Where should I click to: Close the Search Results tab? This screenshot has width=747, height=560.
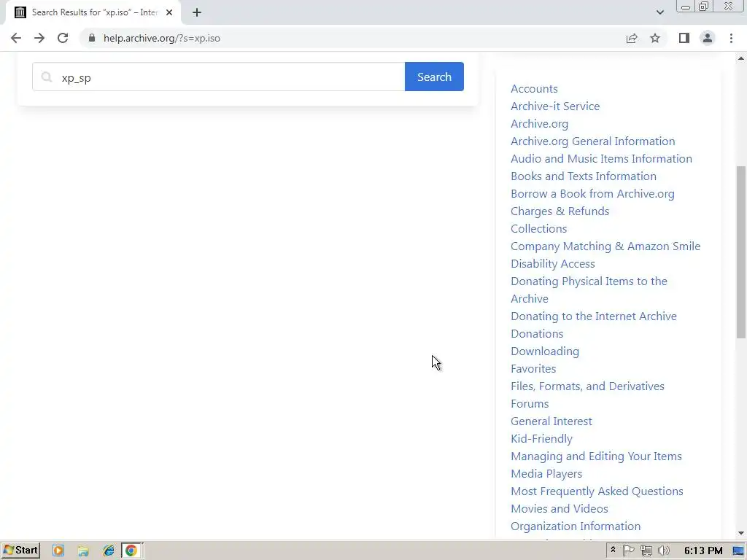169,12
